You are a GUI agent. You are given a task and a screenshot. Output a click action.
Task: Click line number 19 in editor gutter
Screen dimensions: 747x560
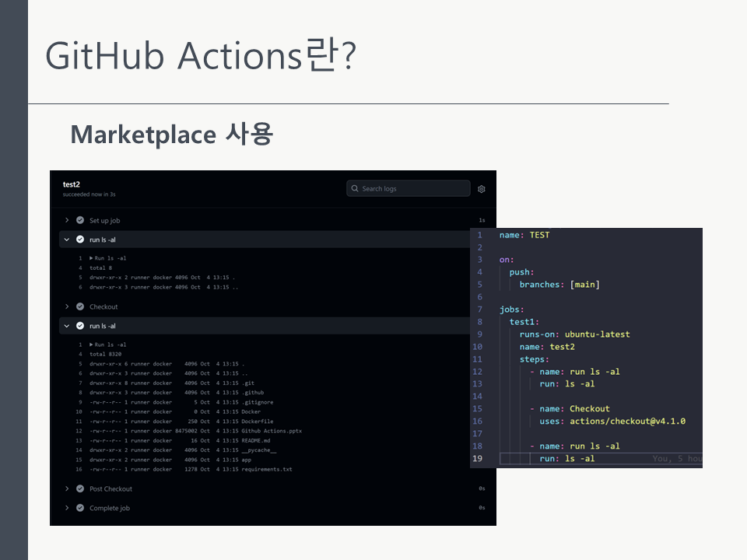pyautogui.click(x=477, y=458)
